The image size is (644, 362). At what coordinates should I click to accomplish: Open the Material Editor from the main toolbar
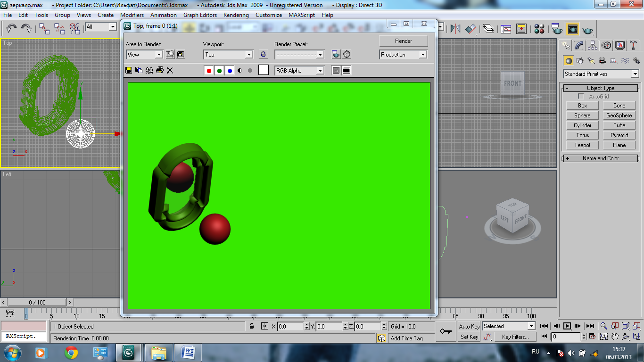[540, 29]
